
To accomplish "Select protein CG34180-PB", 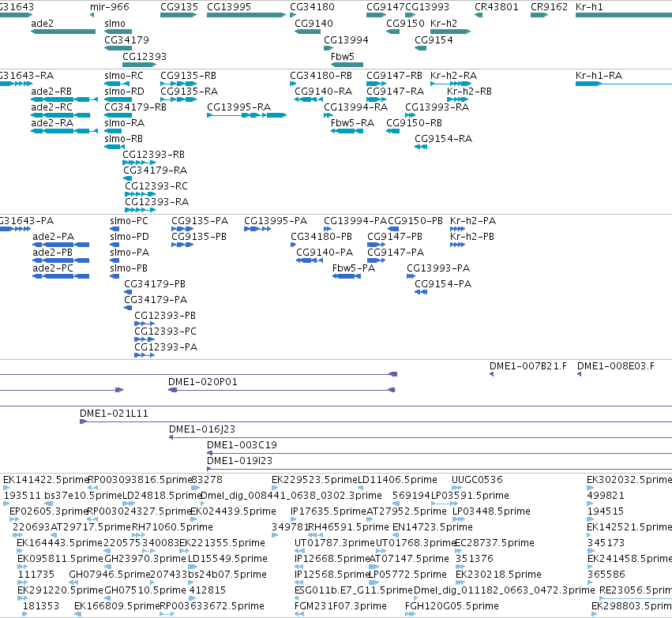I will coord(321,237).
